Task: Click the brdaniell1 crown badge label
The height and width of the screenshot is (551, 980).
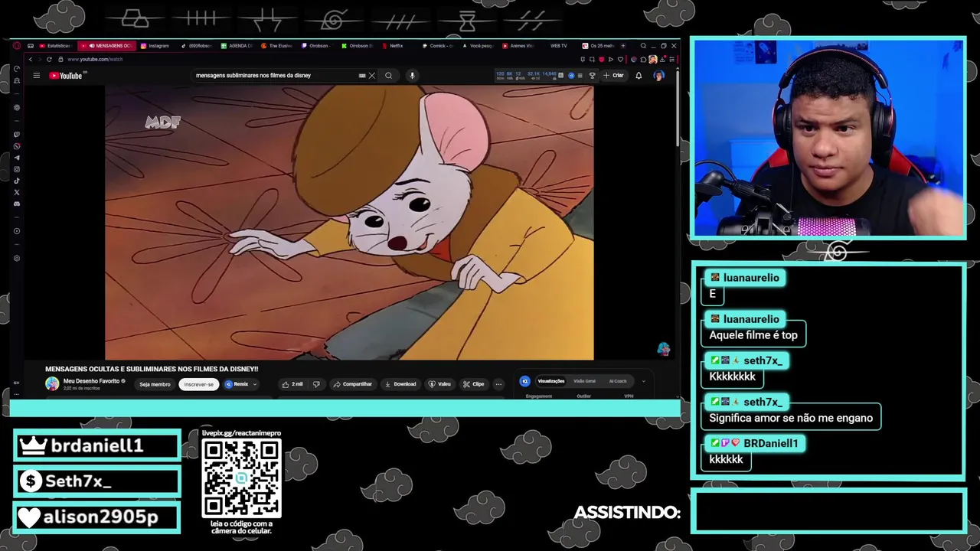Action: pyautogui.click(x=97, y=445)
